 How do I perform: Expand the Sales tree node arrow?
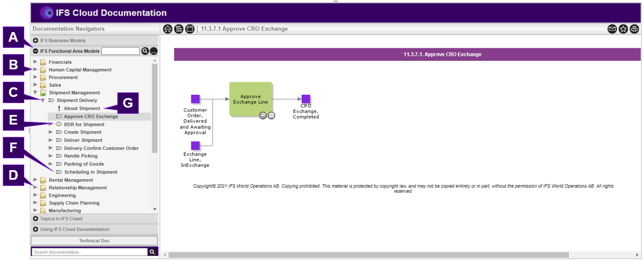pyautogui.click(x=36, y=85)
